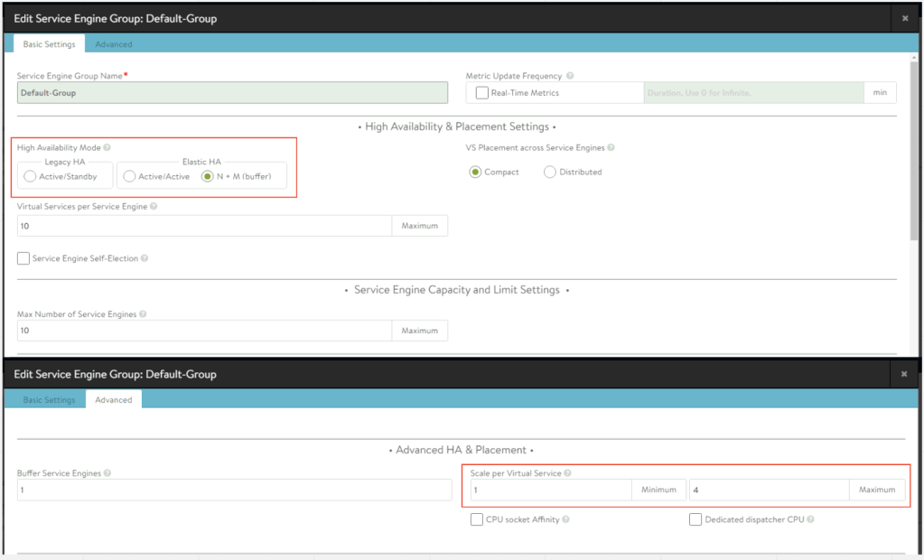
Task: Enable the Real-Time Metrics checkbox
Action: pyautogui.click(x=482, y=93)
